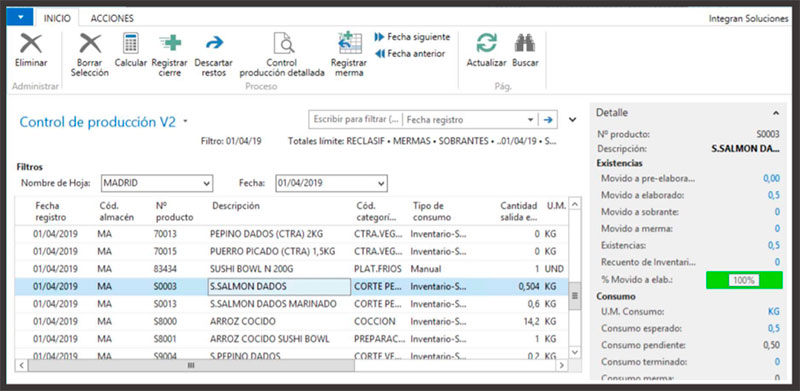The height and width of the screenshot is (391, 800).
Task: Select the SUSHI BOWL N 200G row
Action: click(x=291, y=269)
